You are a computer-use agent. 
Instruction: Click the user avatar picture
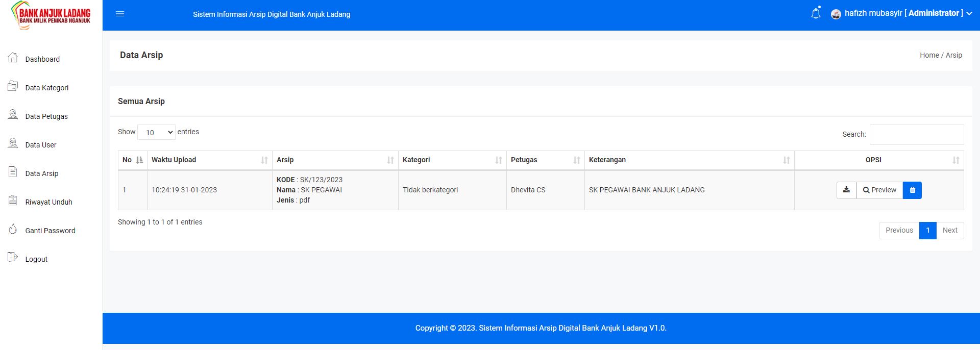tap(836, 14)
